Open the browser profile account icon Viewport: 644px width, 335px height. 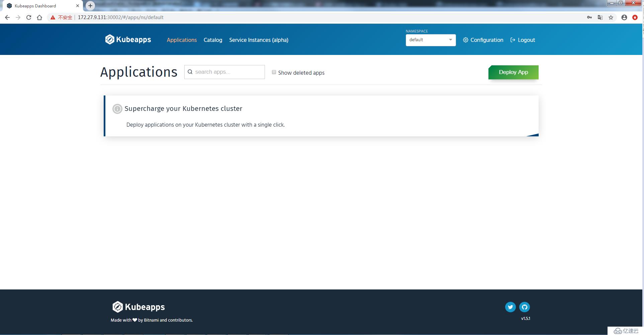[624, 17]
